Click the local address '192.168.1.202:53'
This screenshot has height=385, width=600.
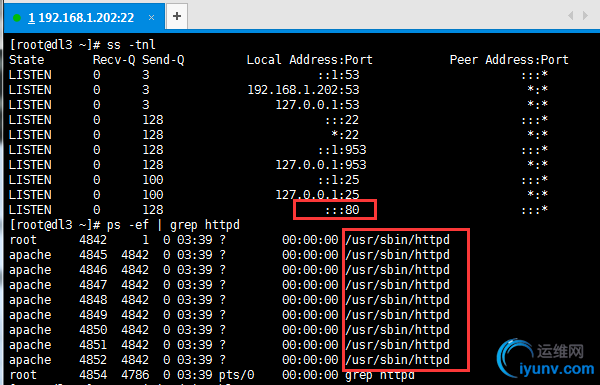303,90
